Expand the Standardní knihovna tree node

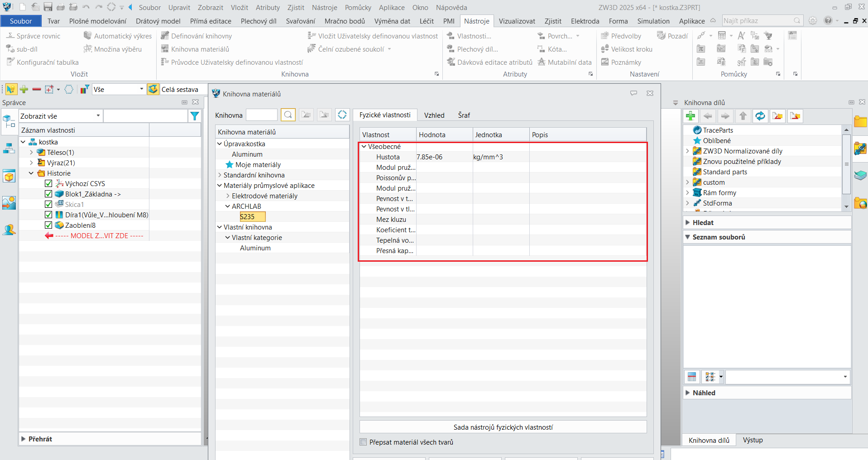click(x=220, y=175)
